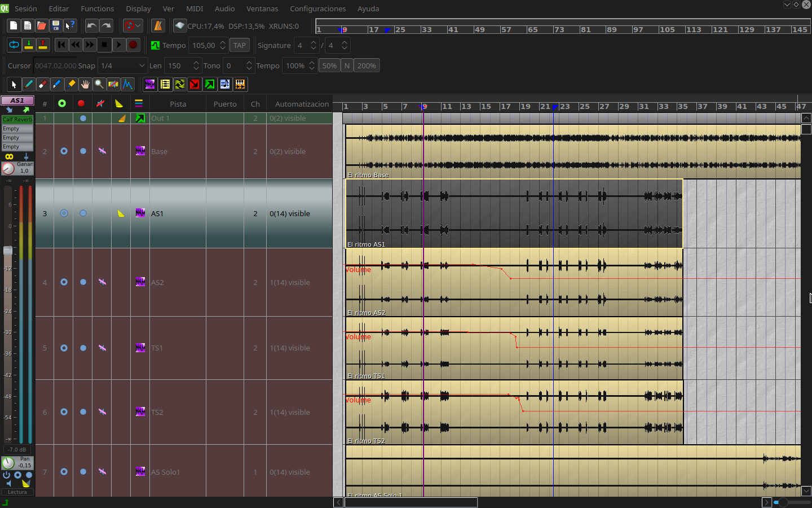
Task: Enable loop cycle playback
Action: click(14, 45)
